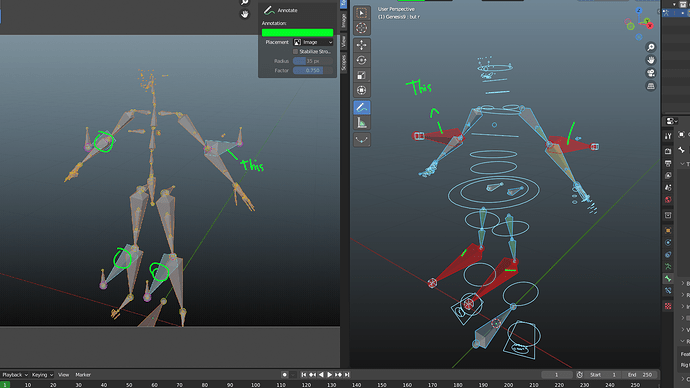The height and width of the screenshot is (388, 690).
Task: Switch to Image sidebar tab
Action: [344, 21]
